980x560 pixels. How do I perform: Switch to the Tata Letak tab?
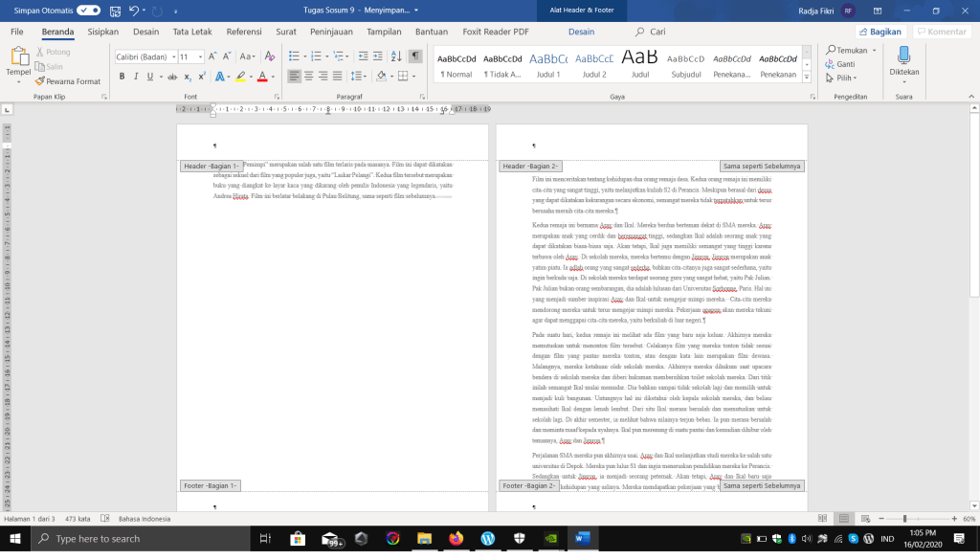192,32
